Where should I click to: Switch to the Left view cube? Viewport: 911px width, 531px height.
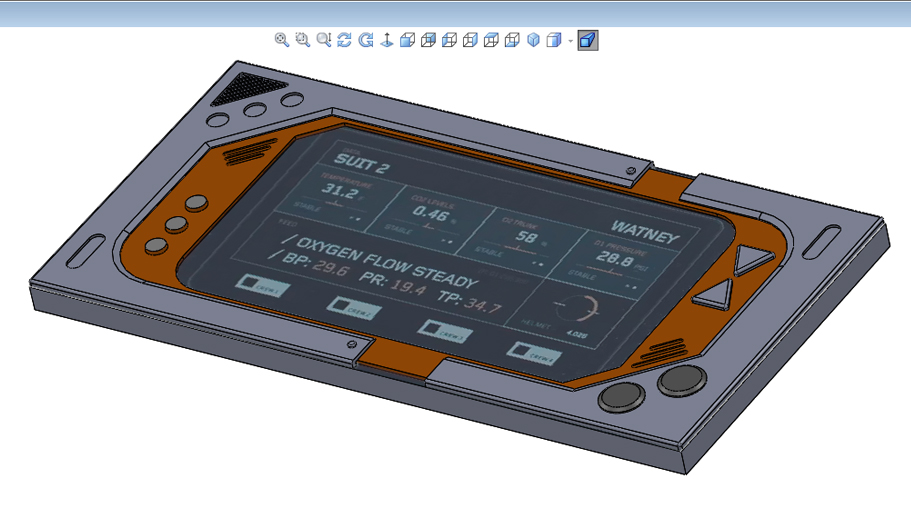coord(449,40)
